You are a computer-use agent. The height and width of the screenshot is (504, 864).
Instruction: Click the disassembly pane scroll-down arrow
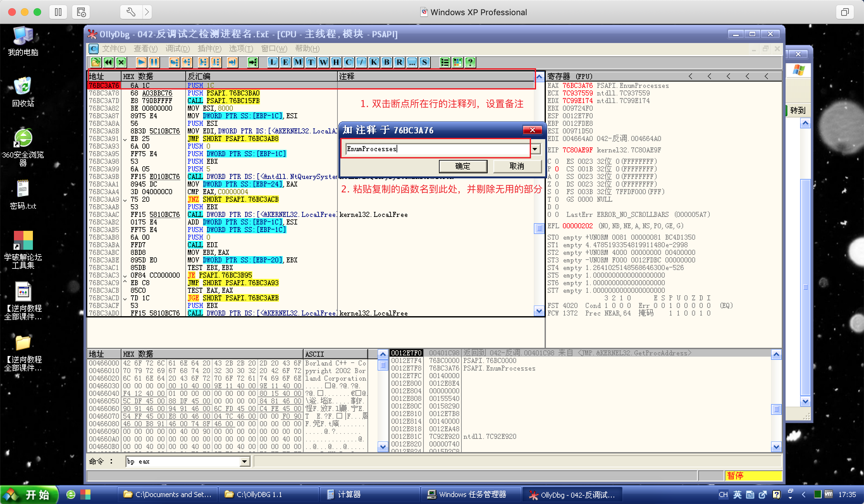pos(539,311)
